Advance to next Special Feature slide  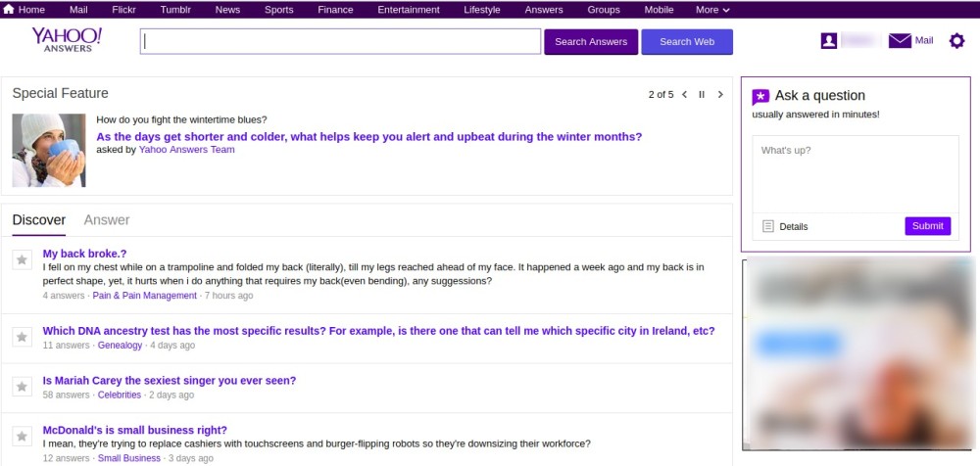[x=720, y=94]
